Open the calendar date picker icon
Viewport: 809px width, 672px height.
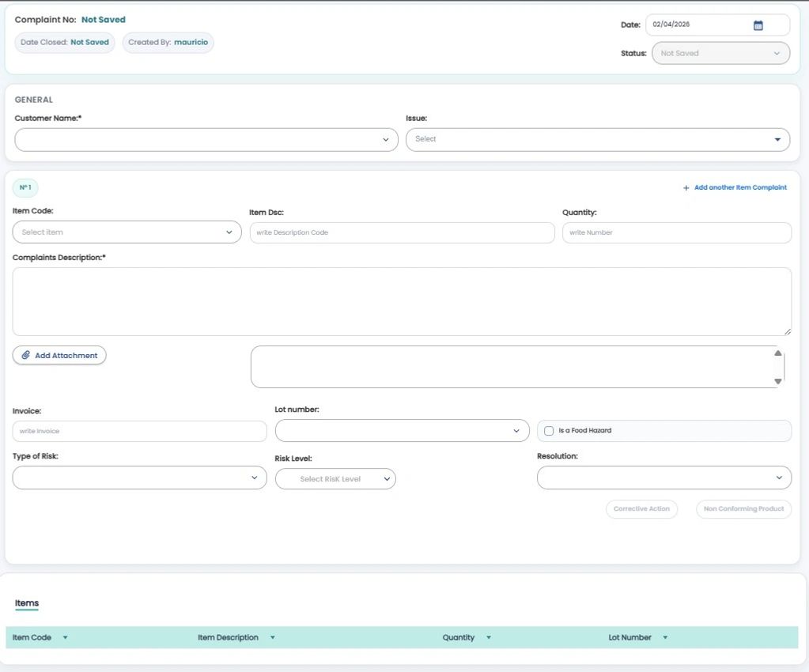tap(758, 25)
